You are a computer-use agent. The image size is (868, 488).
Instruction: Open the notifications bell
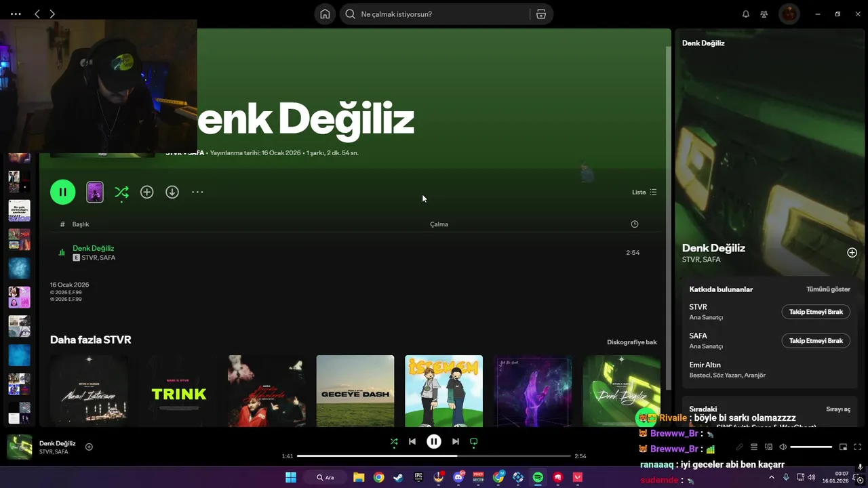click(746, 14)
